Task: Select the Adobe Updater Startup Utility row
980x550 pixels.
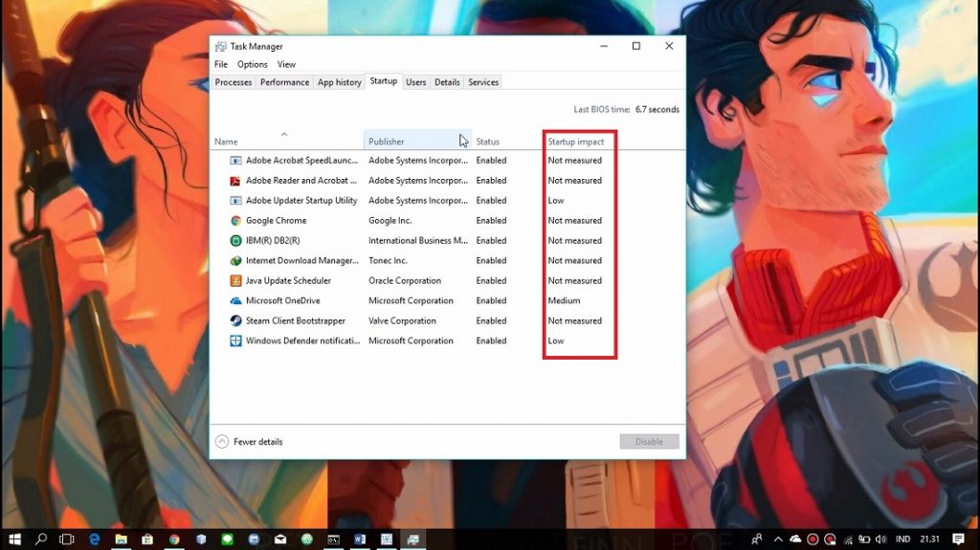Action: 301,201
